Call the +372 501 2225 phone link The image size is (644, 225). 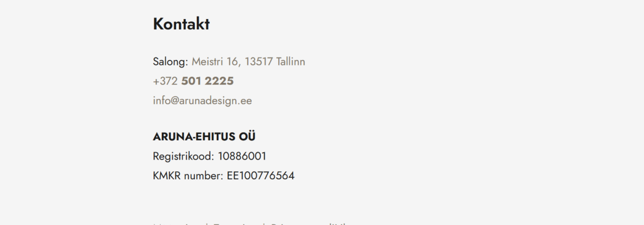pyautogui.click(x=193, y=81)
